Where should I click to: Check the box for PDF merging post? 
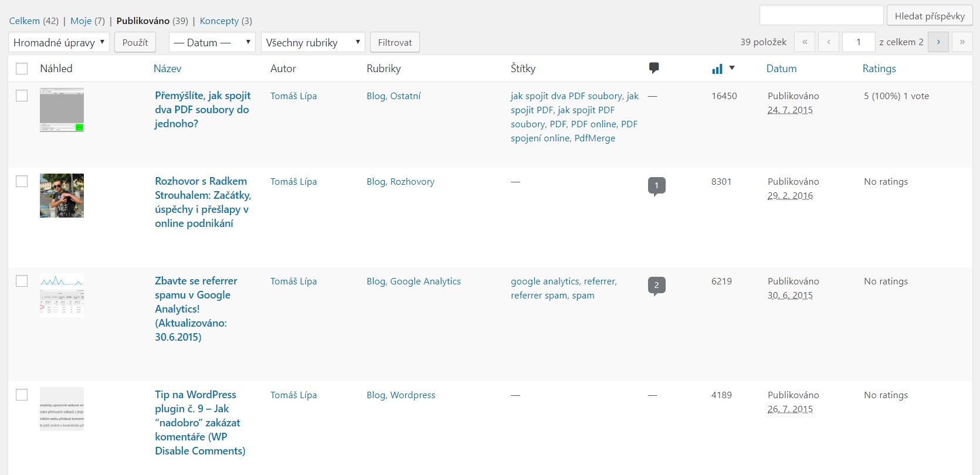click(x=22, y=96)
